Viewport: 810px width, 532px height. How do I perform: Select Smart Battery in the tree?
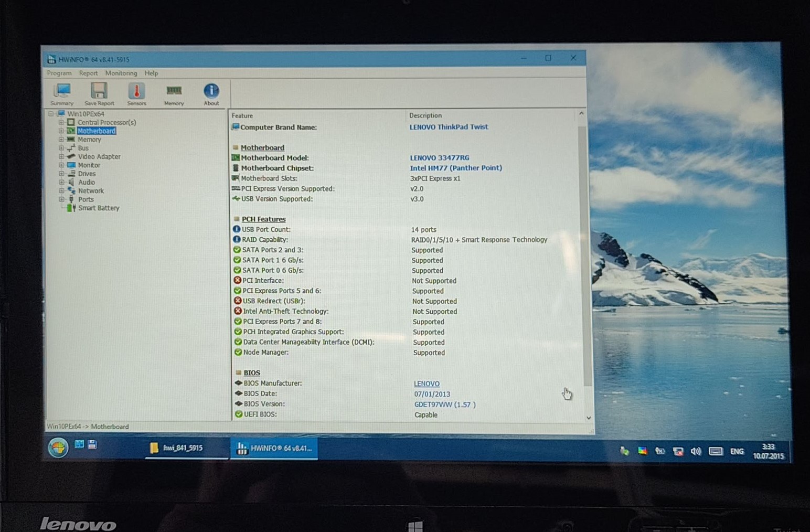click(99, 208)
